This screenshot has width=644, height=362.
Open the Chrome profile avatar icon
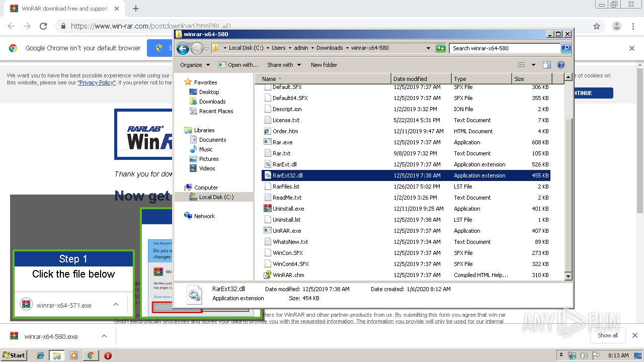point(617,26)
